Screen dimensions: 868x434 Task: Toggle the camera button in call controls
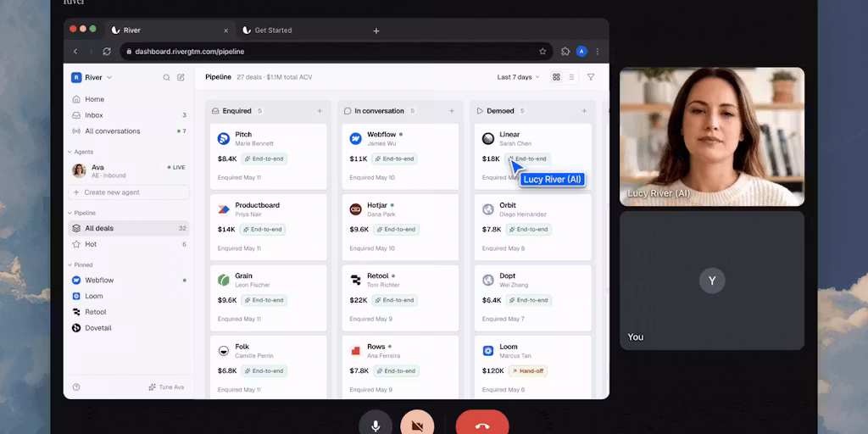click(x=417, y=425)
